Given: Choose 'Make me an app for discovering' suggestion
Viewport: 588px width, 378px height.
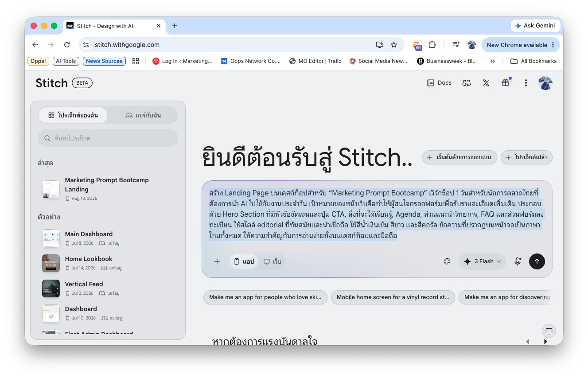Looking at the screenshot, I should [506, 297].
